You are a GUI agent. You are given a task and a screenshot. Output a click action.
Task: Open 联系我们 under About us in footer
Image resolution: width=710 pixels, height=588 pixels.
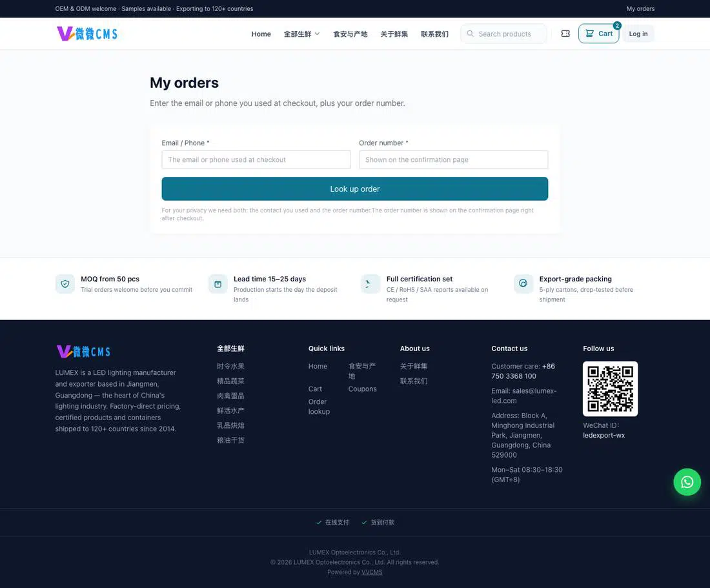[413, 381]
